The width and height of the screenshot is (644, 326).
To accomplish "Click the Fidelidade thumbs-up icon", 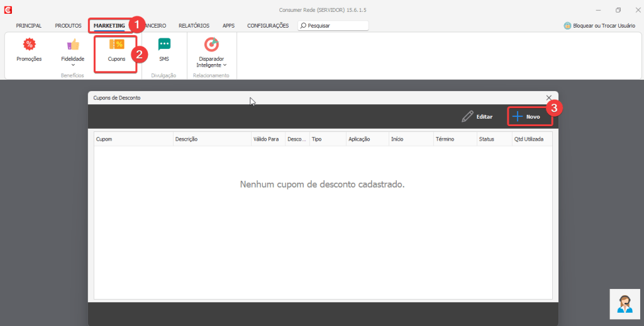I will click(x=73, y=45).
